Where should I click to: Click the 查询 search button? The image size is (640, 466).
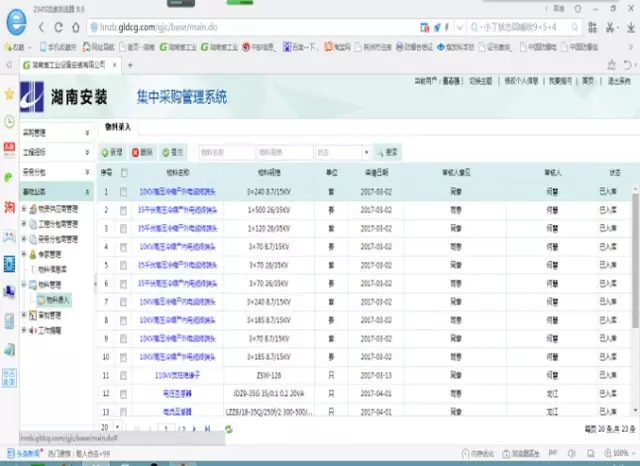pyautogui.click(x=388, y=152)
